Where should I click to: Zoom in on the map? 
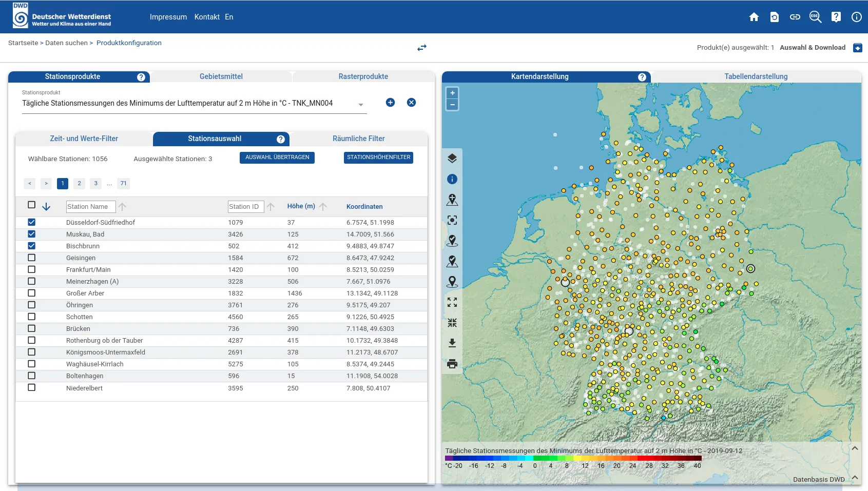[452, 93]
